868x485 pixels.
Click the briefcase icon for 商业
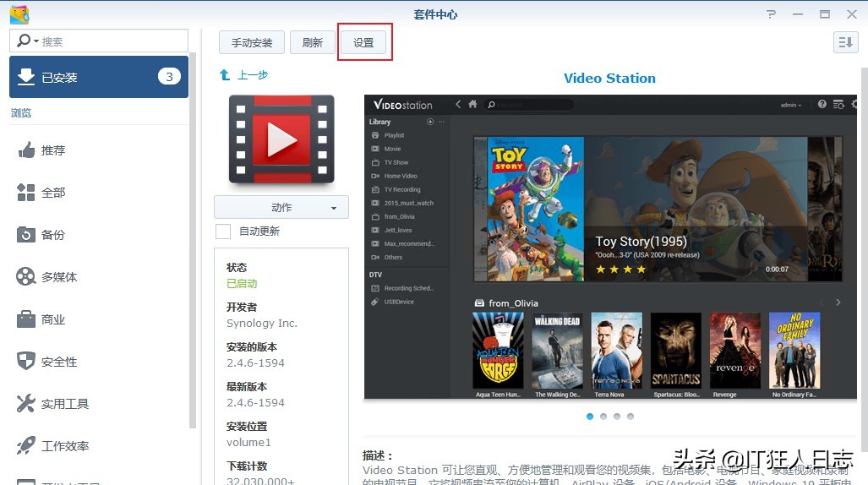tap(26, 319)
